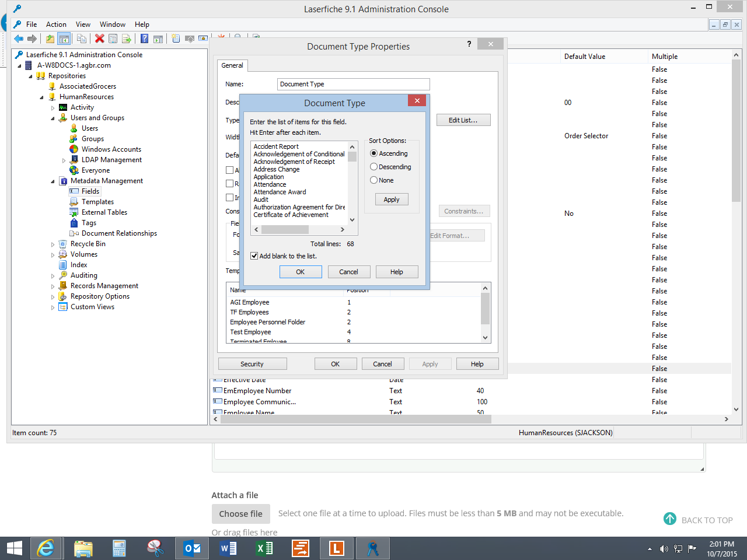
Task: Click the Up One Level folder icon
Action: pyautogui.click(x=50, y=39)
